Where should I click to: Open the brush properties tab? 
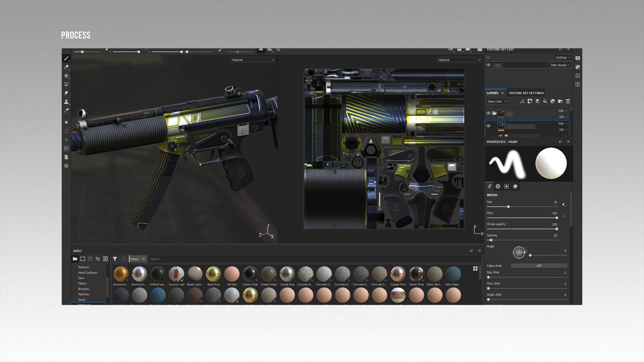(x=489, y=186)
